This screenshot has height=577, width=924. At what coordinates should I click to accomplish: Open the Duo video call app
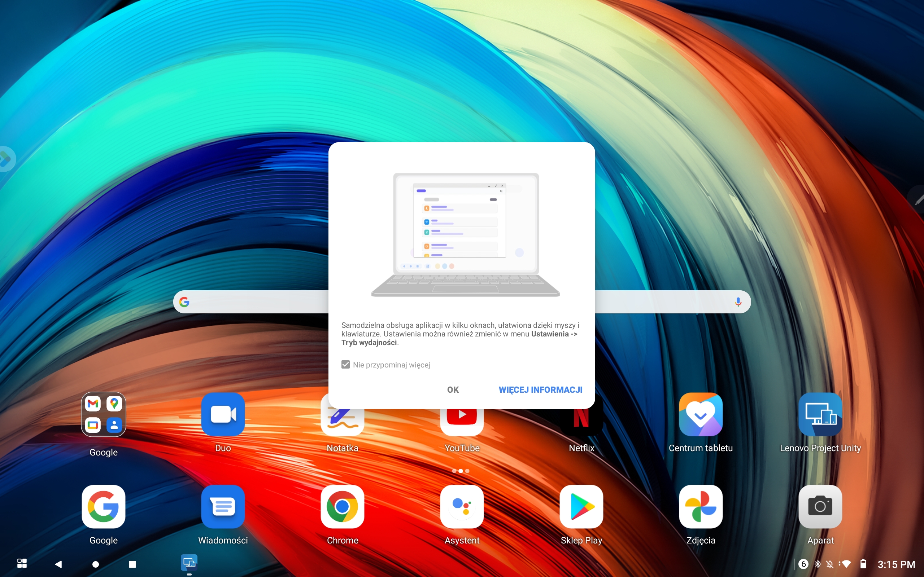coord(223,414)
